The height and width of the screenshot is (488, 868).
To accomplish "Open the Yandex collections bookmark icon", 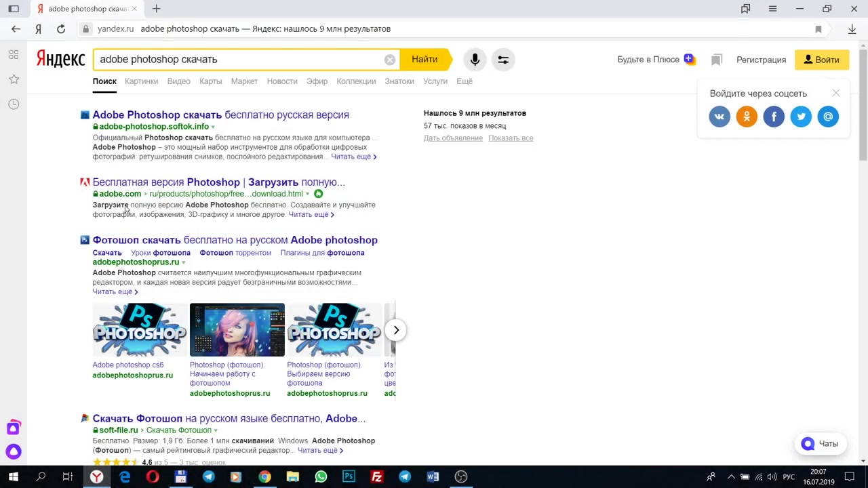I will [x=717, y=60].
